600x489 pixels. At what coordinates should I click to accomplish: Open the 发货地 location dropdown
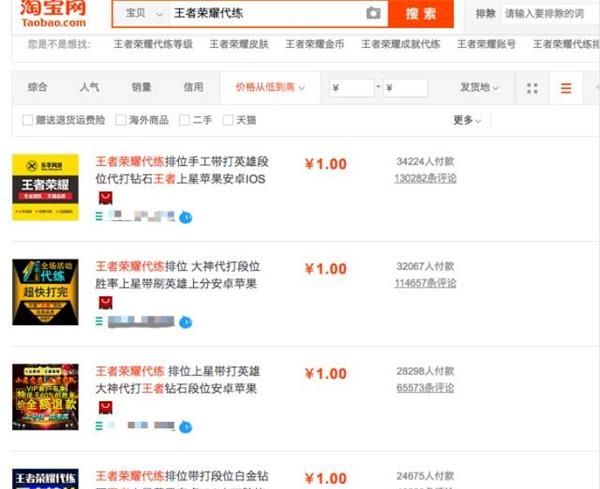(x=478, y=88)
